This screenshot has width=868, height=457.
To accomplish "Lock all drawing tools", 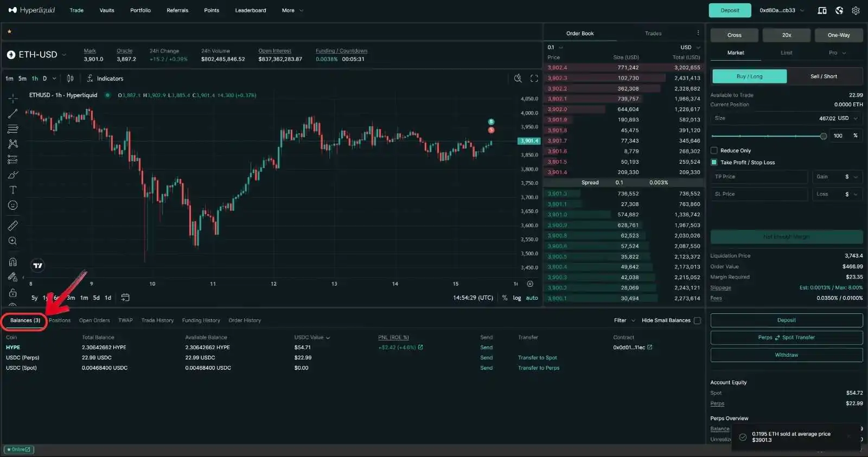I will [x=13, y=293].
